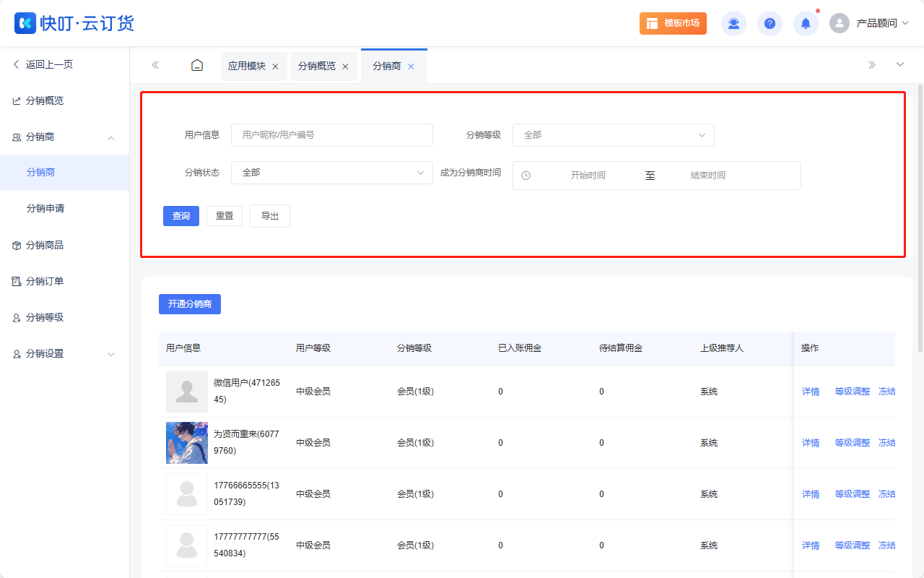Open the help question mark icon
The image size is (924, 578).
point(770,23)
